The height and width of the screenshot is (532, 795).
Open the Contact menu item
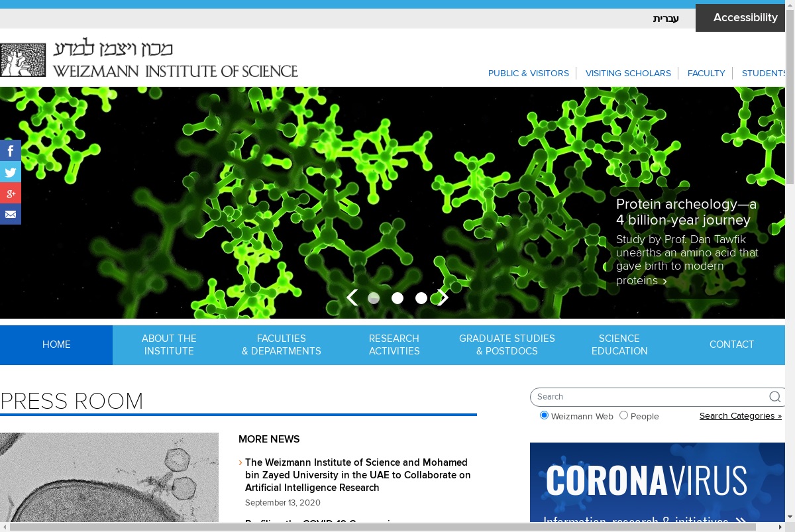tap(731, 345)
